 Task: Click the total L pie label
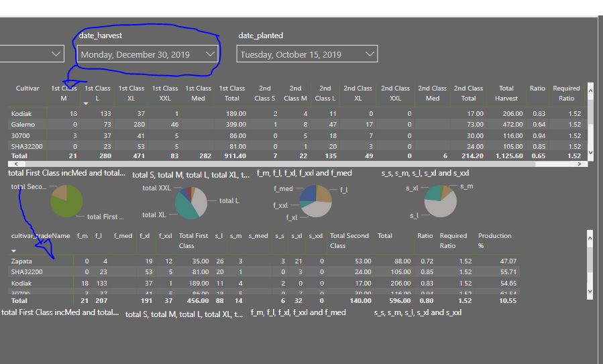[229, 201]
